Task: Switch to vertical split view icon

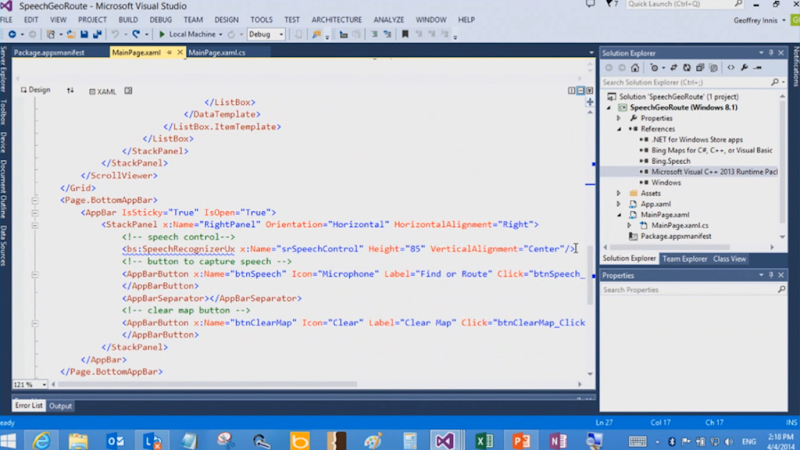Action: 571,91
